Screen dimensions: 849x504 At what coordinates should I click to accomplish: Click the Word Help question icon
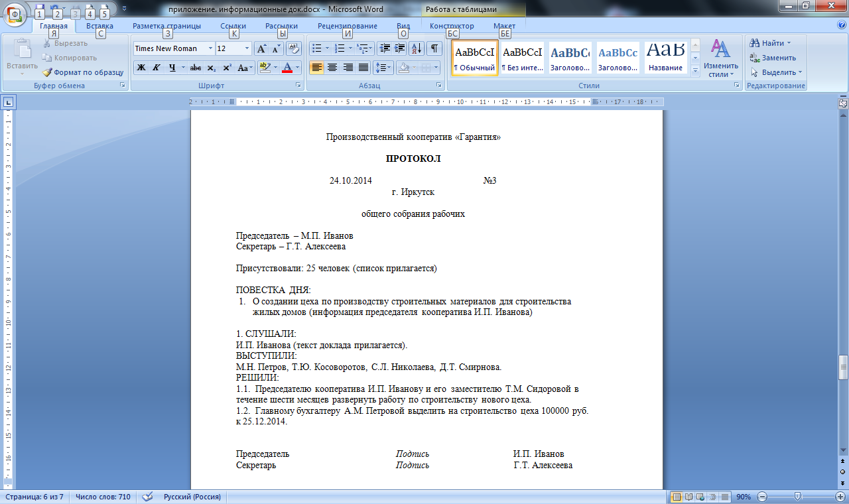coord(842,25)
